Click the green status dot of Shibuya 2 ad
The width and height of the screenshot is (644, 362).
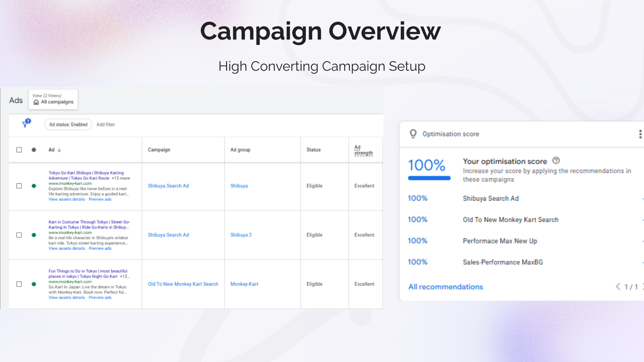pyautogui.click(x=34, y=235)
